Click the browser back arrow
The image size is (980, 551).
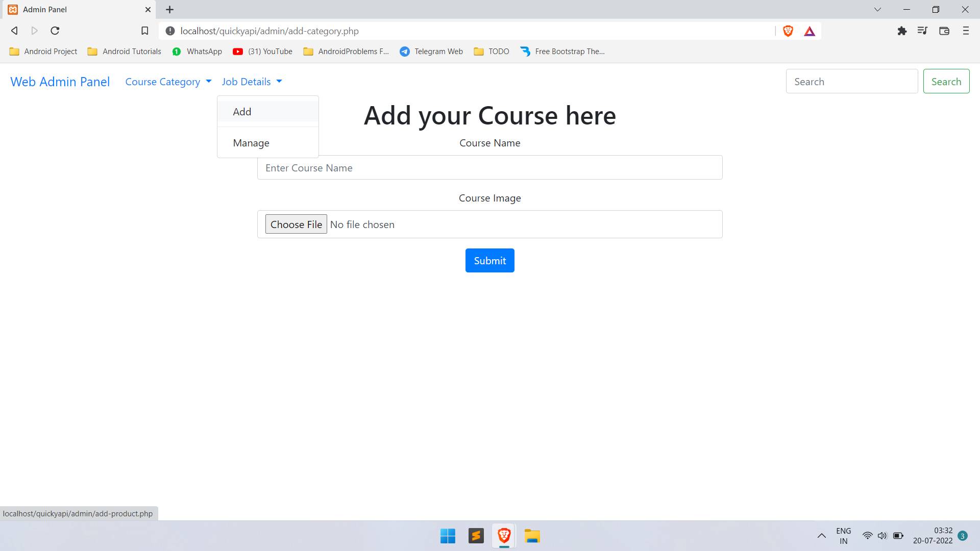pyautogui.click(x=14, y=31)
